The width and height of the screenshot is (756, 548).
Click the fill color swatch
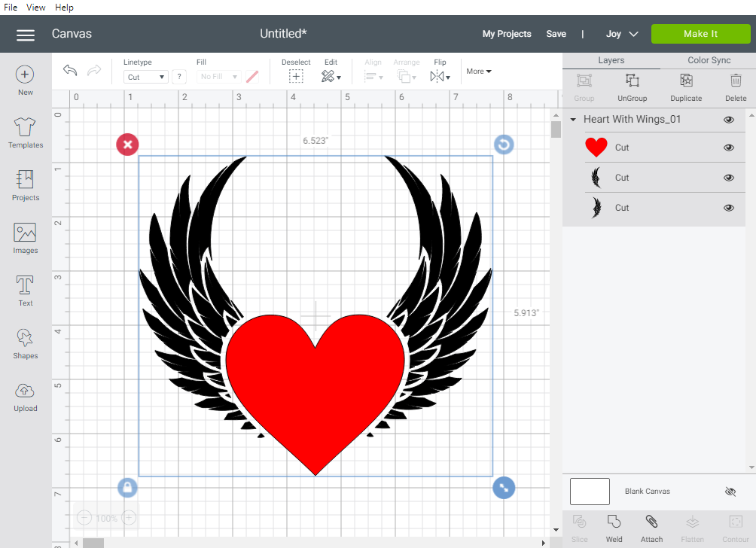pos(252,77)
